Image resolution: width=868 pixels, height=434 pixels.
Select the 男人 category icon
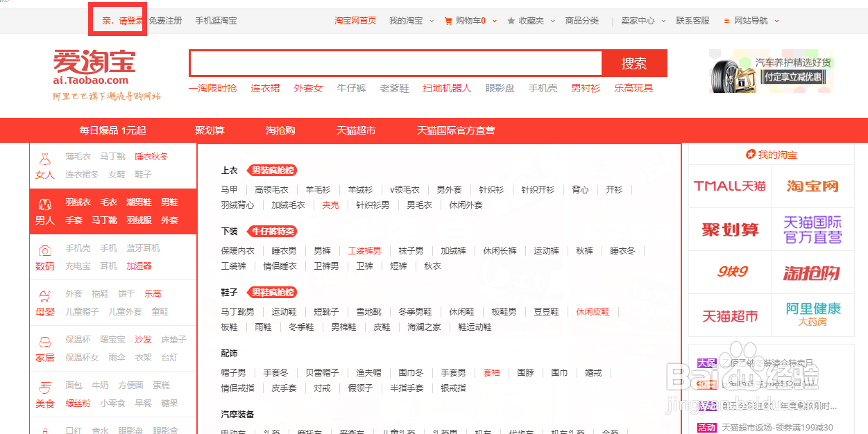pos(45,205)
